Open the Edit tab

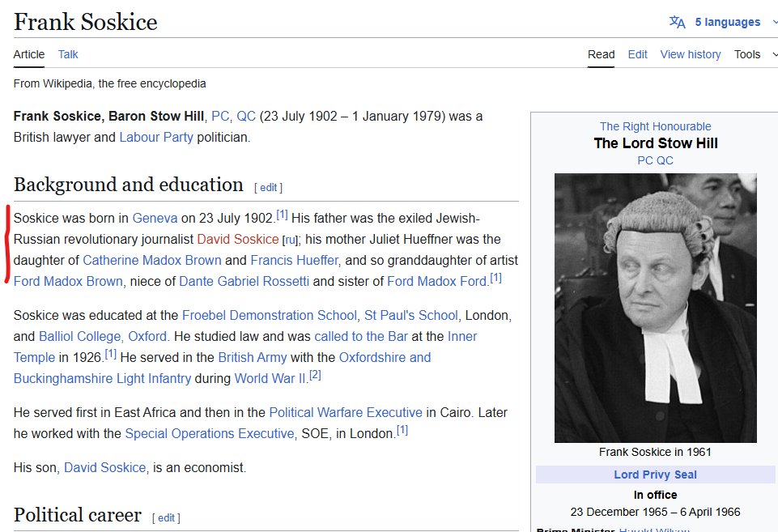638,54
